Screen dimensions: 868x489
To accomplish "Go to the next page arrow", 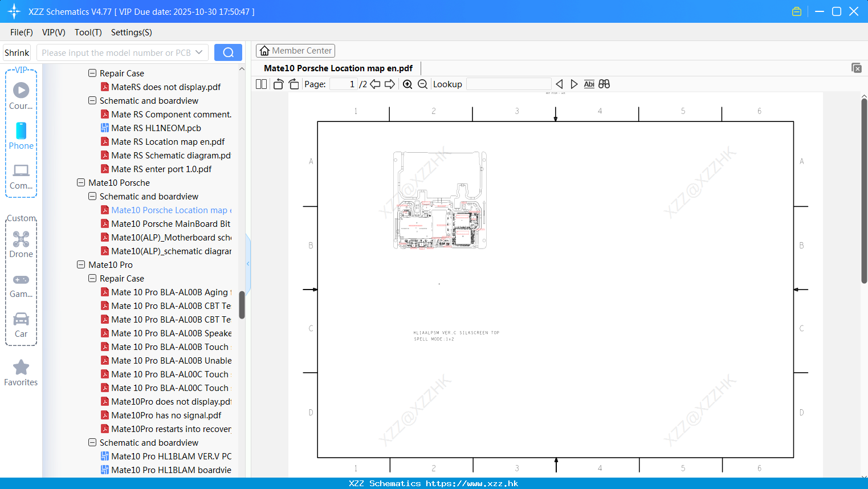I will pyautogui.click(x=390, y=84).
